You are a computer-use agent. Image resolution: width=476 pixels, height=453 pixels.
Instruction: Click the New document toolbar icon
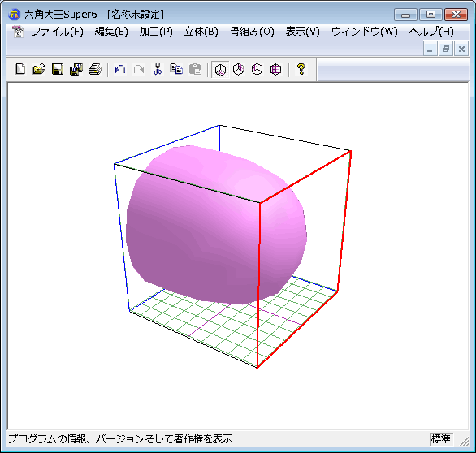tap(20, 70)
